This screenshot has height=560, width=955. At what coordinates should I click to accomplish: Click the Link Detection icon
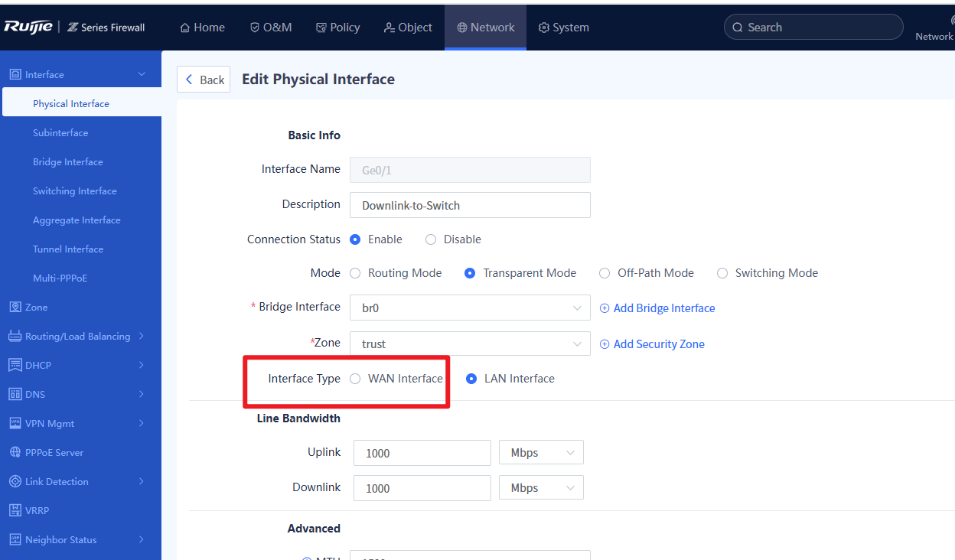[x=15, y=481]
